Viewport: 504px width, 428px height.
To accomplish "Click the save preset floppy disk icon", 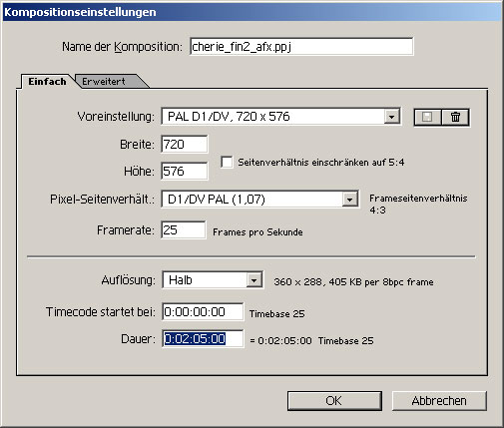I will point(427,117).
